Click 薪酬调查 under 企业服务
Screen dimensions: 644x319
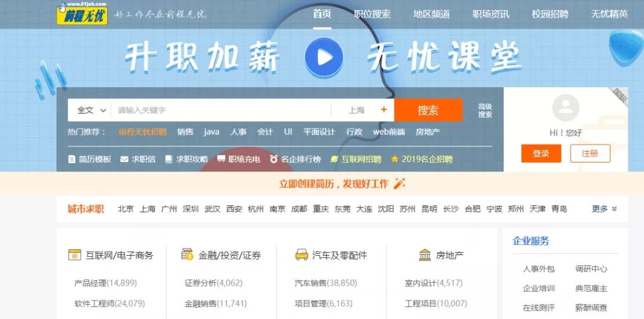[x=591, y=308]
